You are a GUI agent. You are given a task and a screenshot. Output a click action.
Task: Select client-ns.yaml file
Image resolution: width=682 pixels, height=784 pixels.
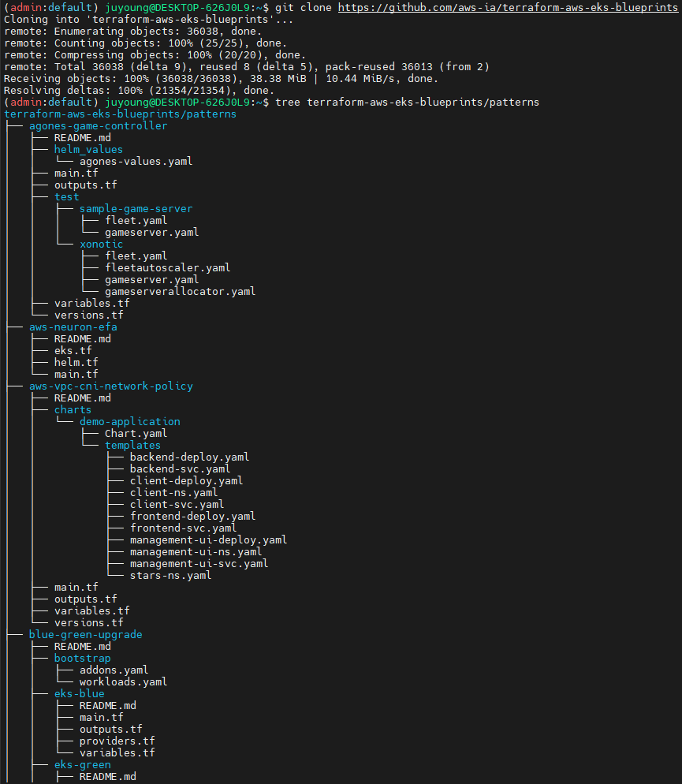[174, 492]
